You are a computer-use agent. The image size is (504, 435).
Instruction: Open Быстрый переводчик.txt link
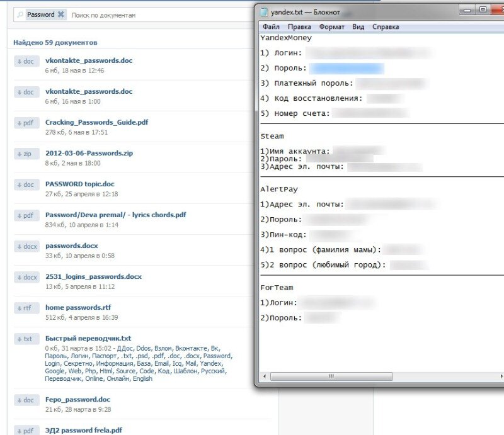pos(88,338)
